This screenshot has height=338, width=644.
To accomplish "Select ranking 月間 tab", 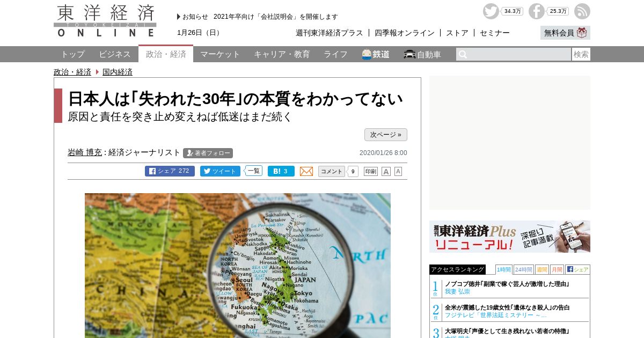I will coord(557,269).
